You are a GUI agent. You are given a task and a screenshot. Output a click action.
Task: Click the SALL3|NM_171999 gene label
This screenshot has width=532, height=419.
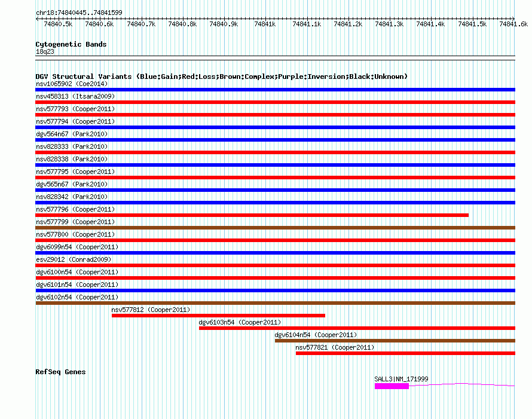(x=401, y=379)
